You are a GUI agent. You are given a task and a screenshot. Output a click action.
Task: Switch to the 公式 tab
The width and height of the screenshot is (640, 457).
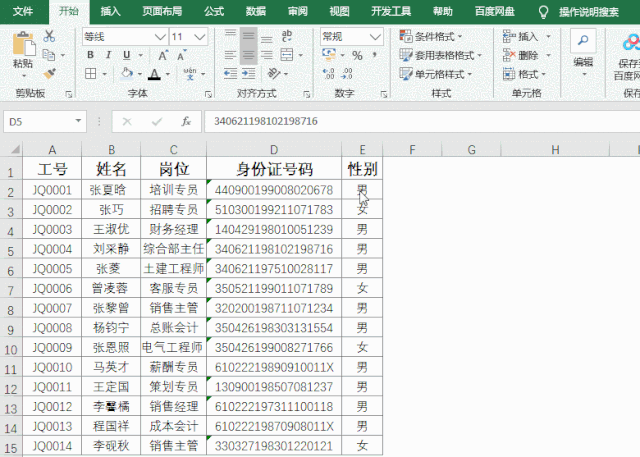tap(214, 11)
